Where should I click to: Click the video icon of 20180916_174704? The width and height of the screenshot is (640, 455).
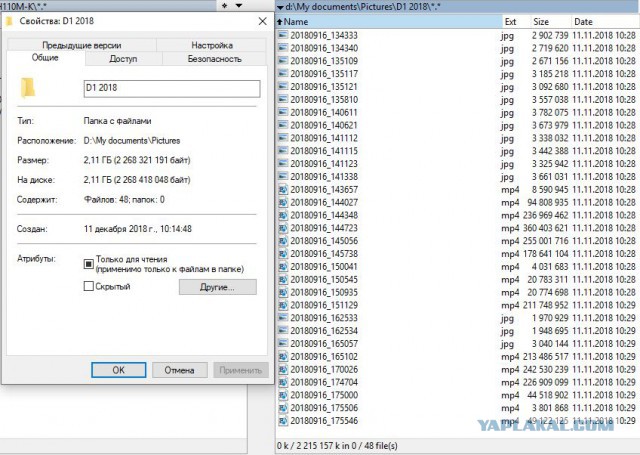[x=283, y=382]
